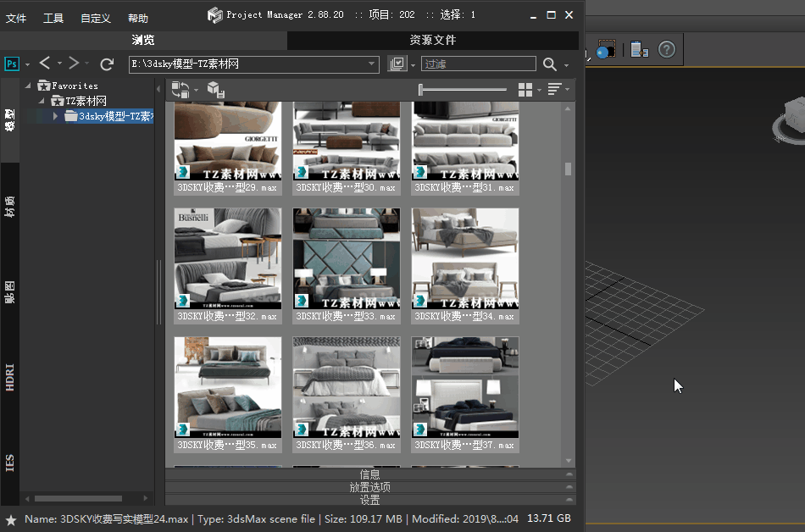Click the sort order lines icon
Screen dimensions: 805x532
pos(554,90)
